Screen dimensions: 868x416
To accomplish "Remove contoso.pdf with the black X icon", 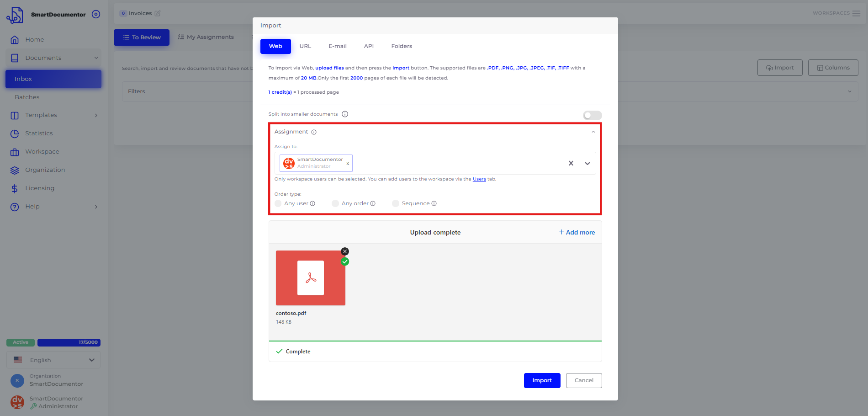I will click(345, 251).
